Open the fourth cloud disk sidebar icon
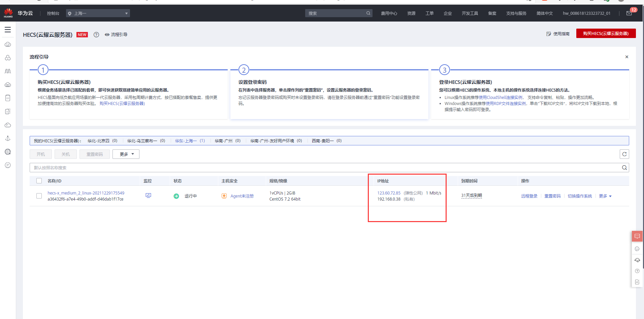The image size is (644, 319). click(x=8, y=85)
